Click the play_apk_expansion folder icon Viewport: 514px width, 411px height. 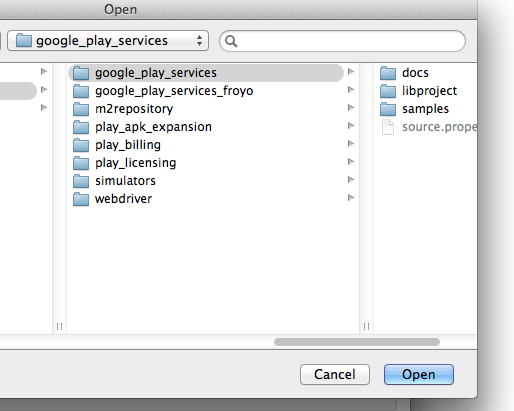pos(81,127)
